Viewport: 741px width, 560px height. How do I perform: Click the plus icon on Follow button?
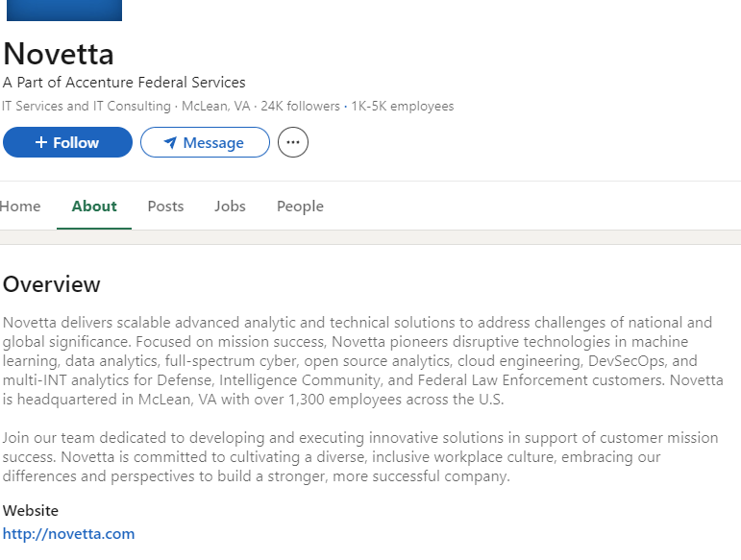(x=41, y=142)
